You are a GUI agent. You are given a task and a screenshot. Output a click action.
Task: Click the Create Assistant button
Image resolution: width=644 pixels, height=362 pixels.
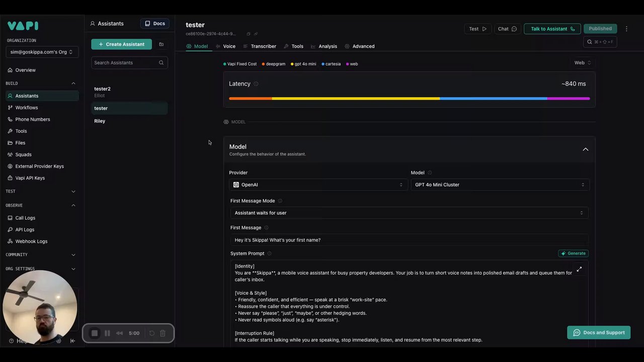pyautogui.click(x=121, y=44)
